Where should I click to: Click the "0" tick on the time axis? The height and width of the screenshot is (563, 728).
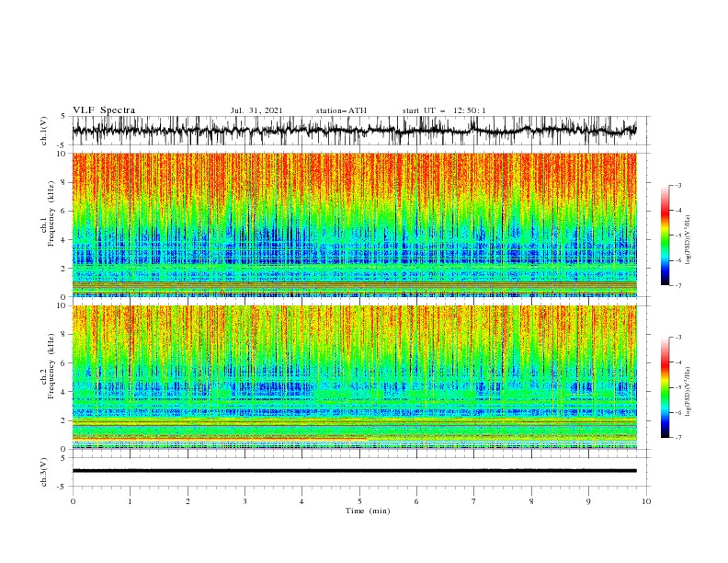(x=73, y=501)
